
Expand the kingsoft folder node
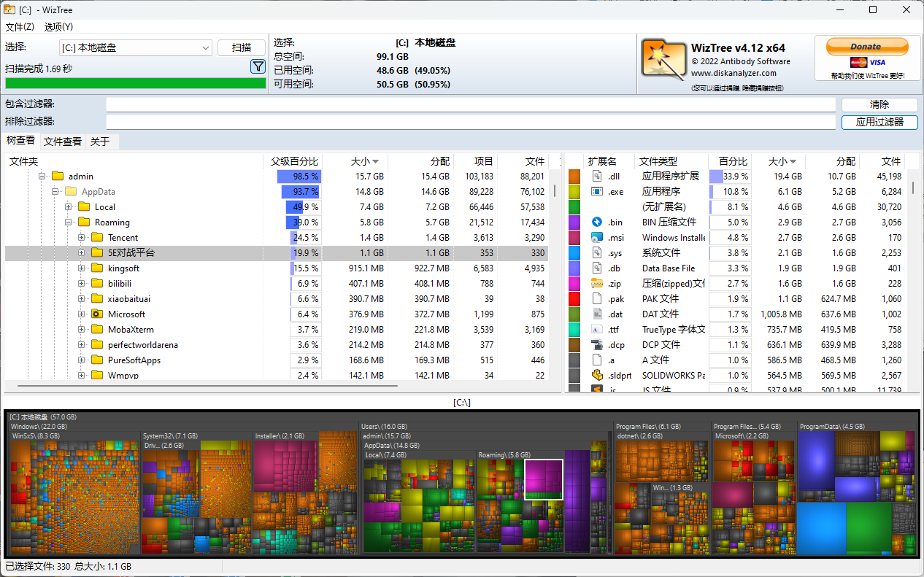click(82, 268)
